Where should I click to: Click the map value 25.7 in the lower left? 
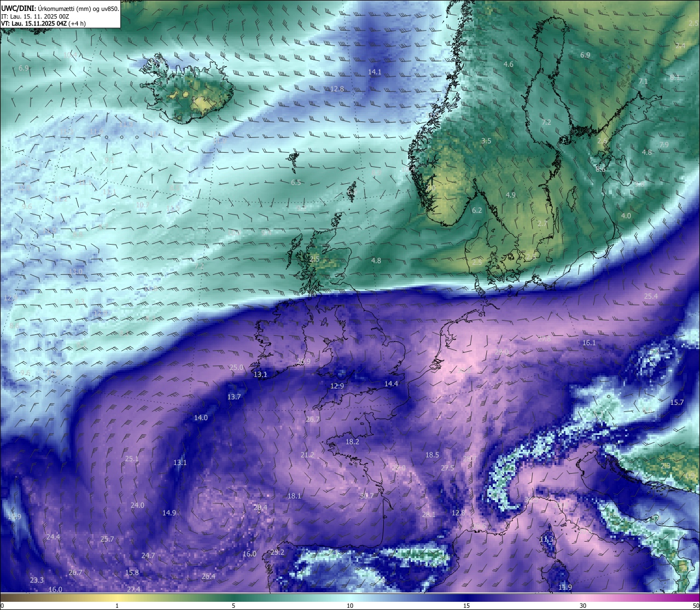pyautogui.click(x=107, y=539)
